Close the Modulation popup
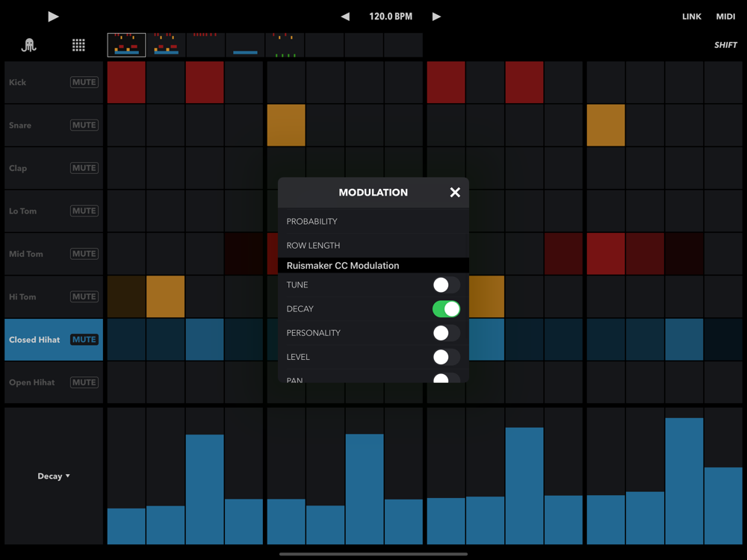The height and width of the screenshot is (560, 747). coord(455,193)
